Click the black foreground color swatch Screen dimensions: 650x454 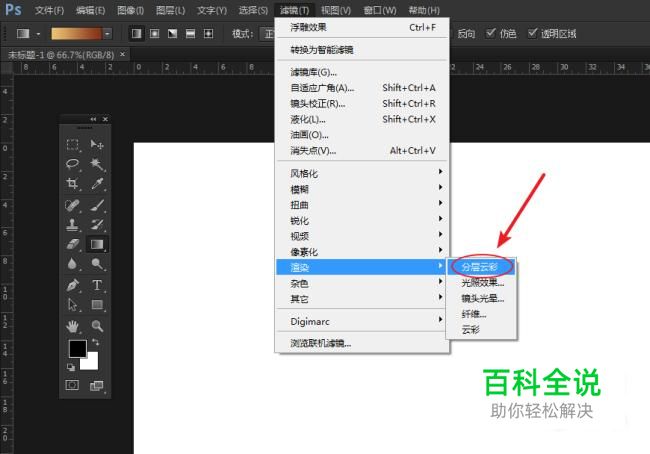[78, 349]
